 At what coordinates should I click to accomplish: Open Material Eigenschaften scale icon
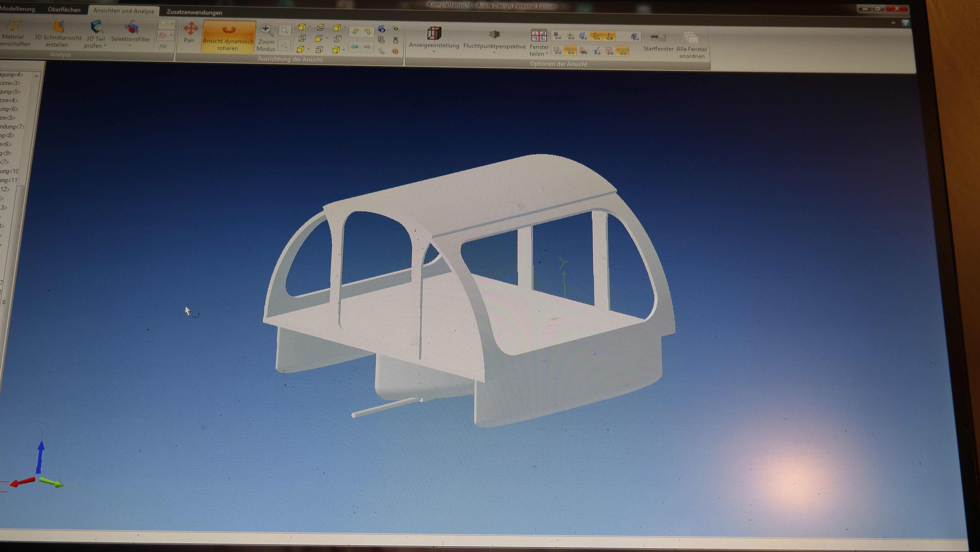click(15, 25)
